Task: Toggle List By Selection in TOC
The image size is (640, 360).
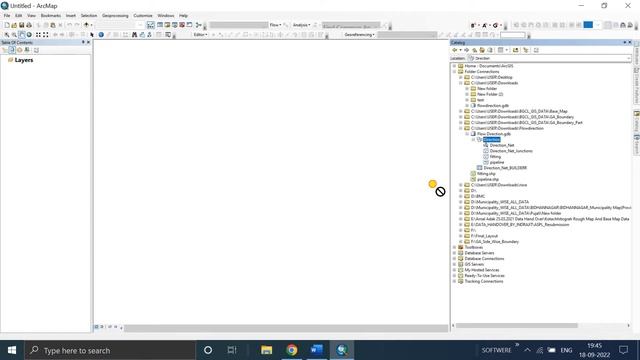Action: [x=27, y=50]
